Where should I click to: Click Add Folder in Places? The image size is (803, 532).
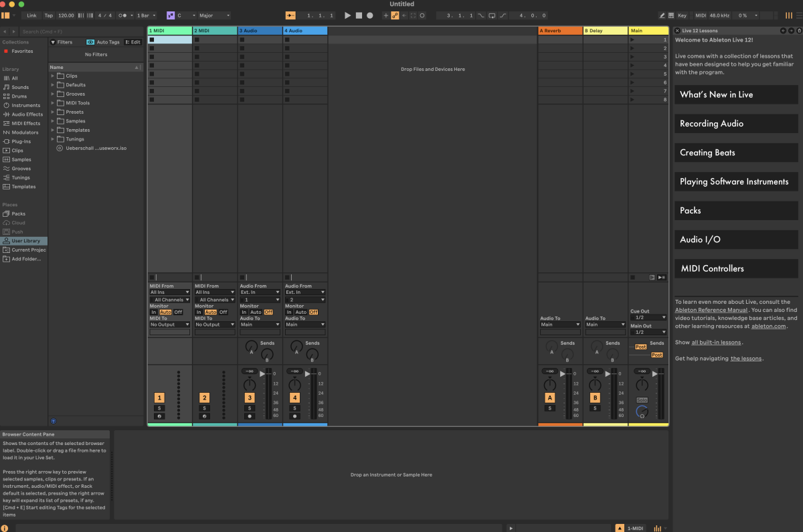[x=26, y=259]
